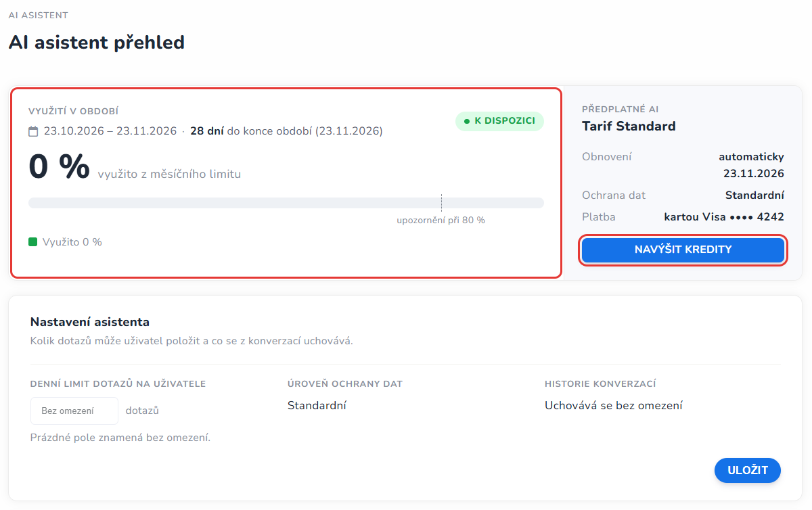This screenshot has width=812, height=510.
Task: Click the calendar icon beside the period dates
Action: [33, 131]
